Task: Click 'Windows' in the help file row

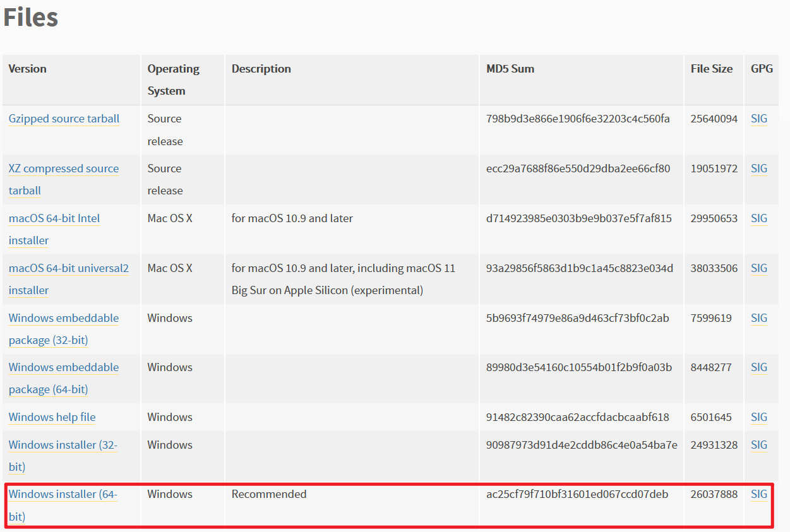Action: coord(170,417)
